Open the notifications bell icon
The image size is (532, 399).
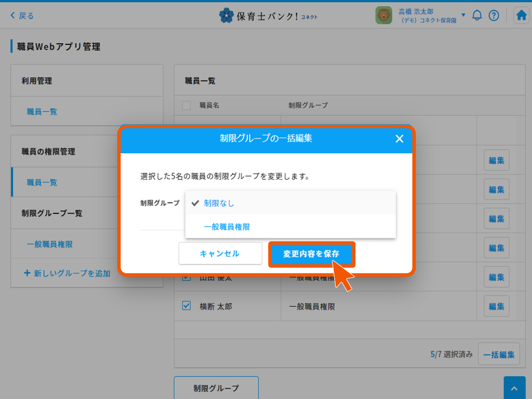tap(477, 15)
